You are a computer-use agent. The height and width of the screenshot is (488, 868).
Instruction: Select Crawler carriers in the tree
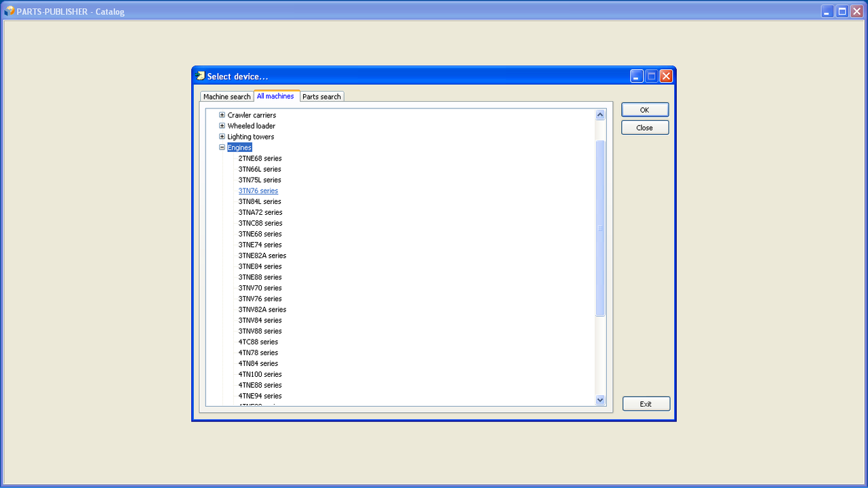point(252,115)
